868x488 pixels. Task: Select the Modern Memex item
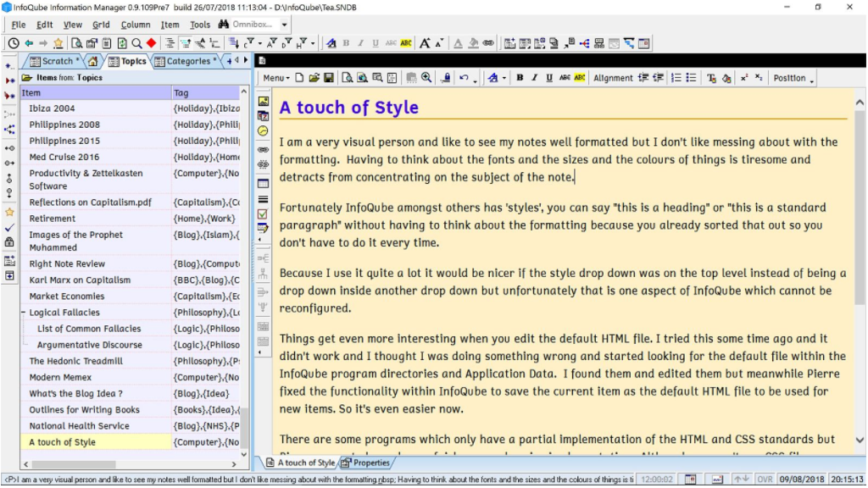60,377
